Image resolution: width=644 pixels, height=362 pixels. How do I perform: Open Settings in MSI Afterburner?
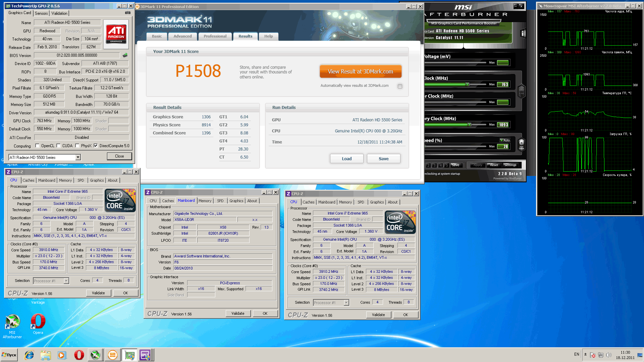tap(510, 165)
